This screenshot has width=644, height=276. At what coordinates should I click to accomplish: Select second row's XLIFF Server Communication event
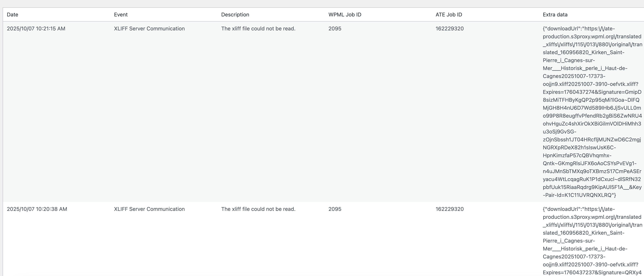[149, 209]
